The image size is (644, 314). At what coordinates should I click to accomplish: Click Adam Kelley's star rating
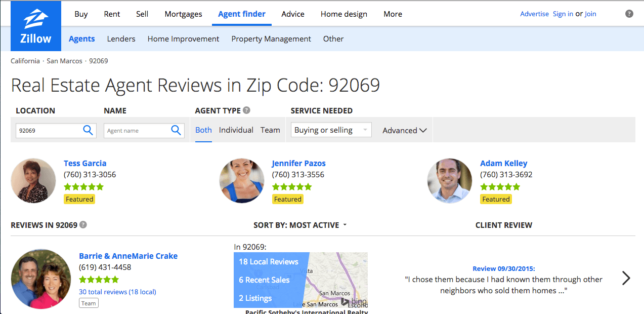pos(500,187)
